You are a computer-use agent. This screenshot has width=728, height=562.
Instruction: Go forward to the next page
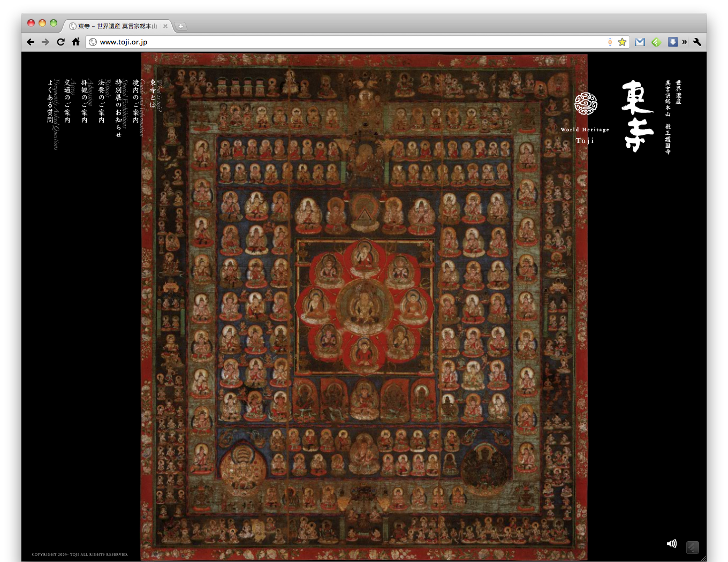pyautogui.click(x=45, y=42)
